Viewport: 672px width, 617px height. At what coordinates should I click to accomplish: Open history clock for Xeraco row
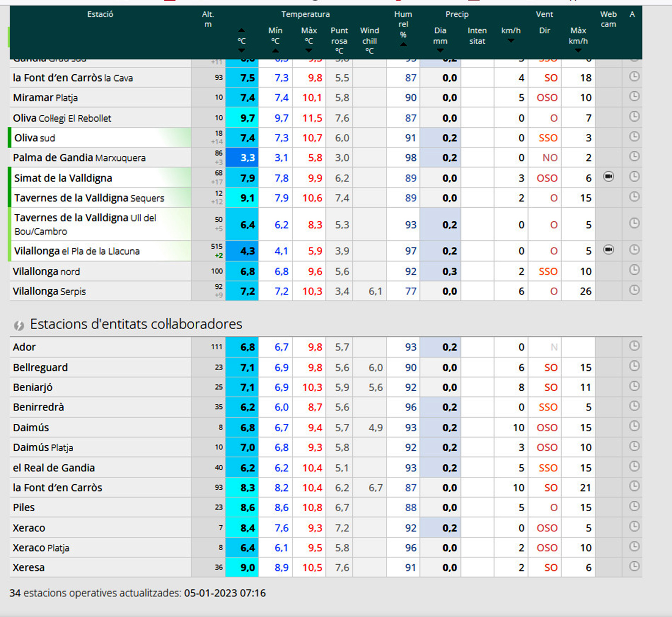pos(634,526)
